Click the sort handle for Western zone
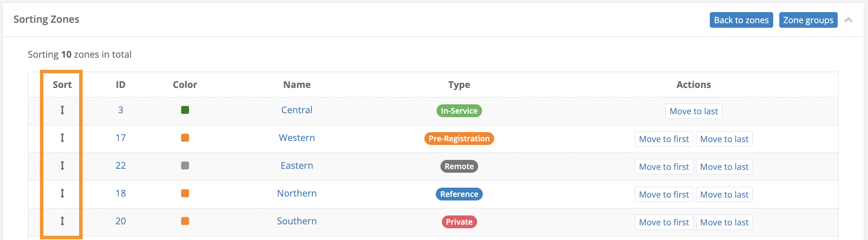The height and width of the screenshot is (240, 868). (62, 138)
